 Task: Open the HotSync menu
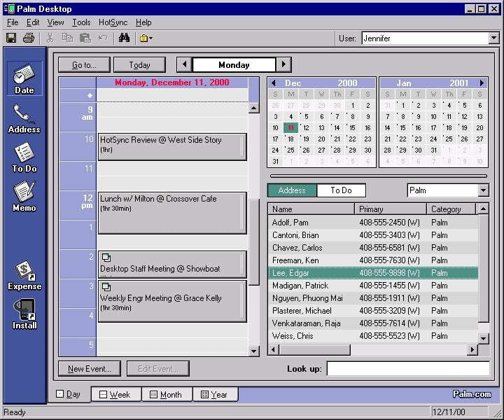[113, 22]
